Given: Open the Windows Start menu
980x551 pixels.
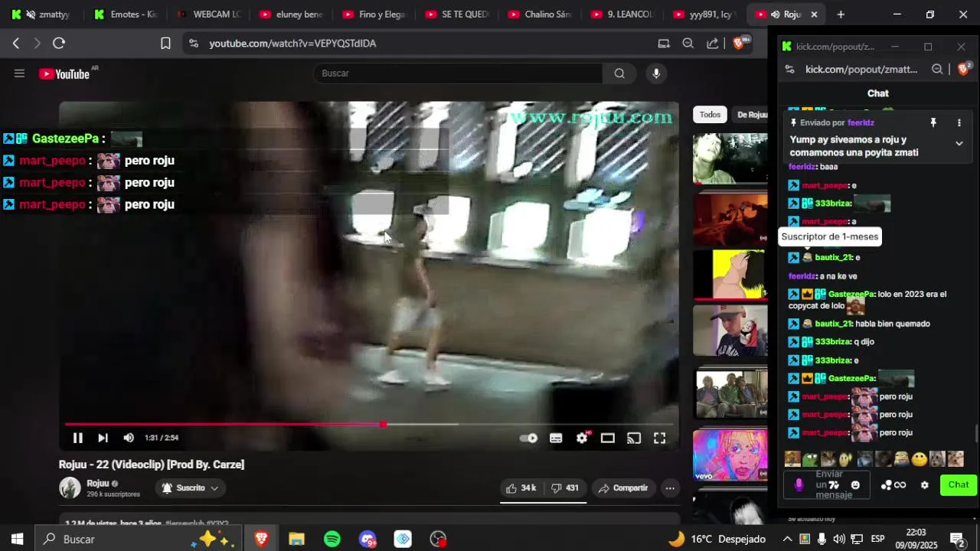Looking at the screenshot, I should pyautogui.click(x=17, y=539).
